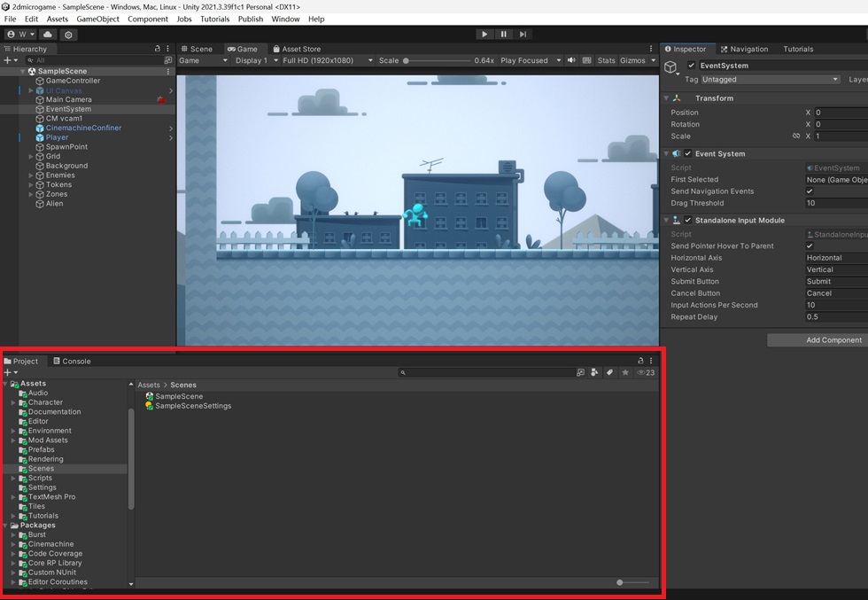868x600 pixels.
Task: Click the version control settings icon
Action: (x=68, y=35)
